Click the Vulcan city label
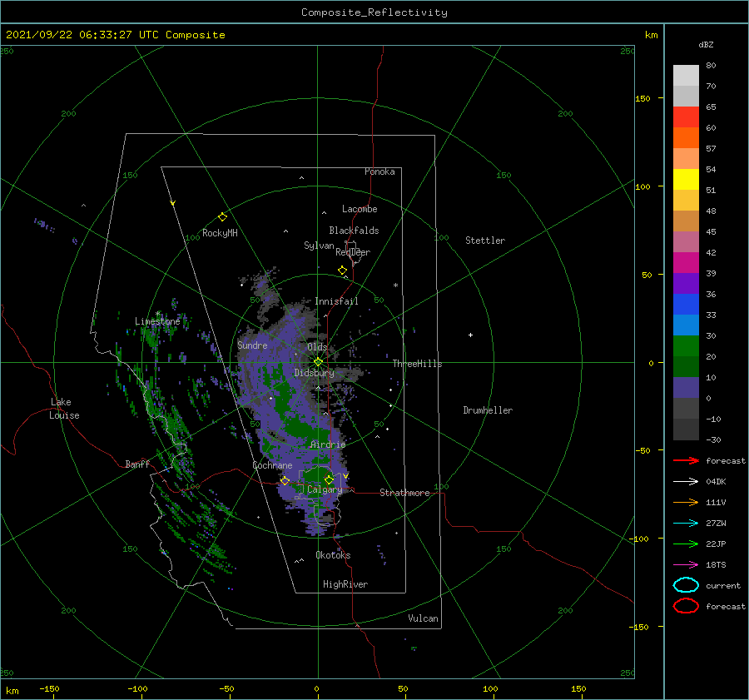749x700 pixels. (x=423, y=618)
